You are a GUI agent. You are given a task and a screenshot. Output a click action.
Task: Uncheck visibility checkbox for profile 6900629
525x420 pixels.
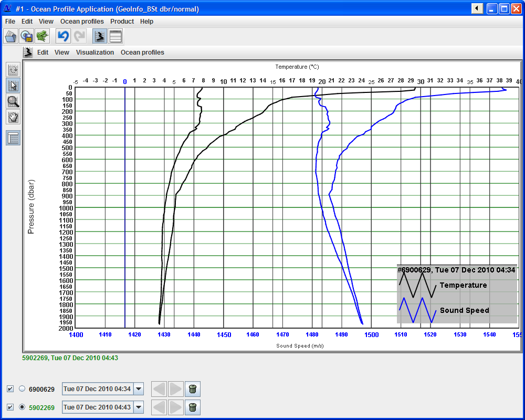pos(10,389)
